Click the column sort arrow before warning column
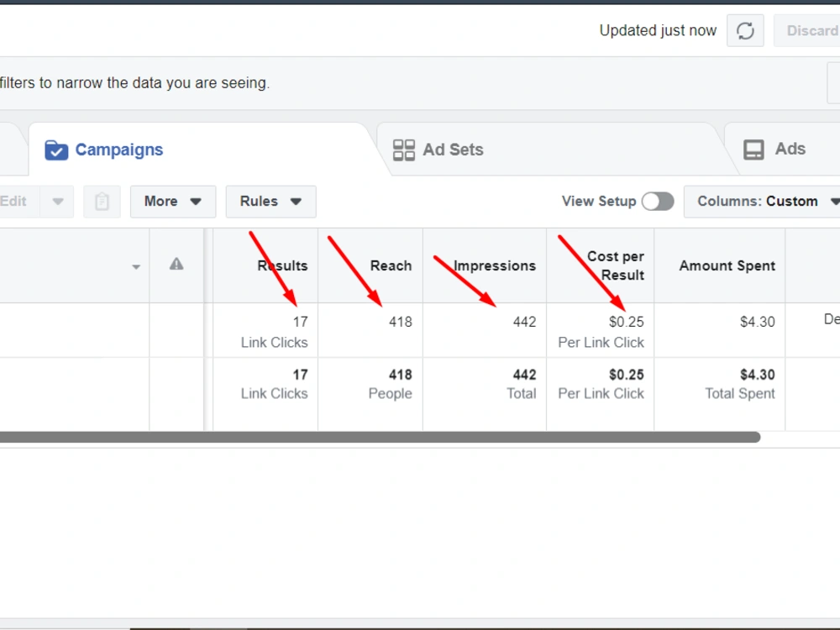Viewport: 840px width, 630px height. click(136, 266)
